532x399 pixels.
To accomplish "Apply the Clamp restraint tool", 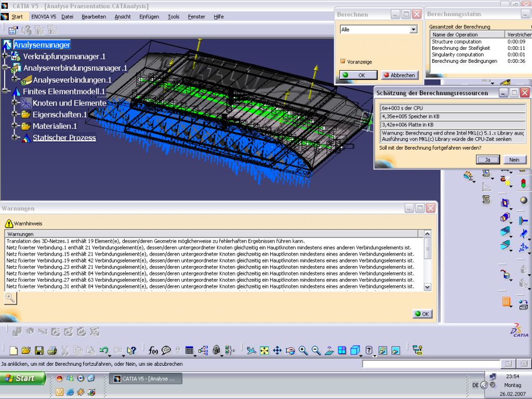I will coord(524,220).
